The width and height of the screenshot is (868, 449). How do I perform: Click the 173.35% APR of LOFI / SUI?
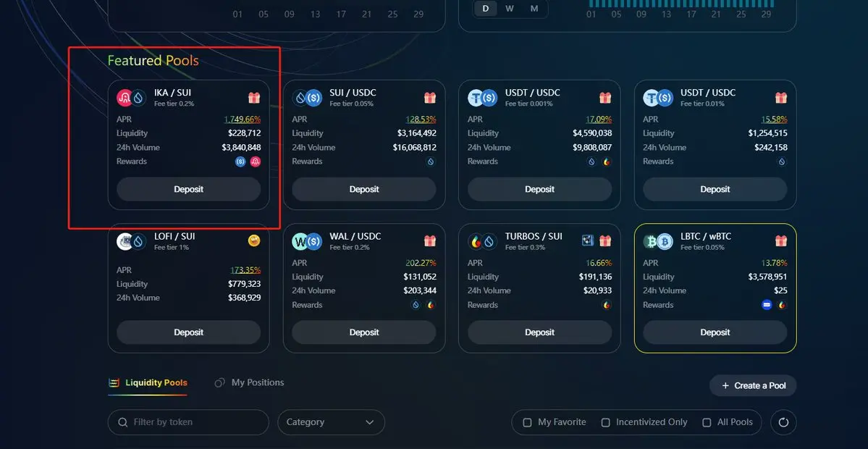pyautogui.click(x=246, y=270)
